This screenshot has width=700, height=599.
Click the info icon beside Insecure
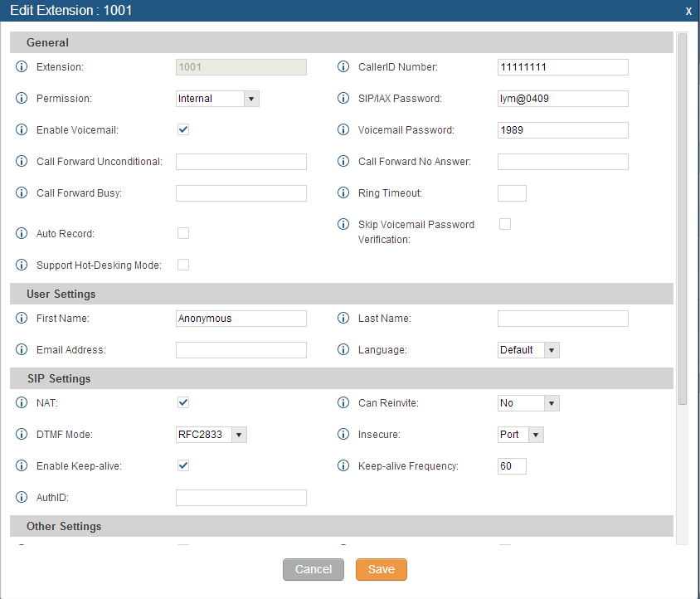[x=343, y=434]
